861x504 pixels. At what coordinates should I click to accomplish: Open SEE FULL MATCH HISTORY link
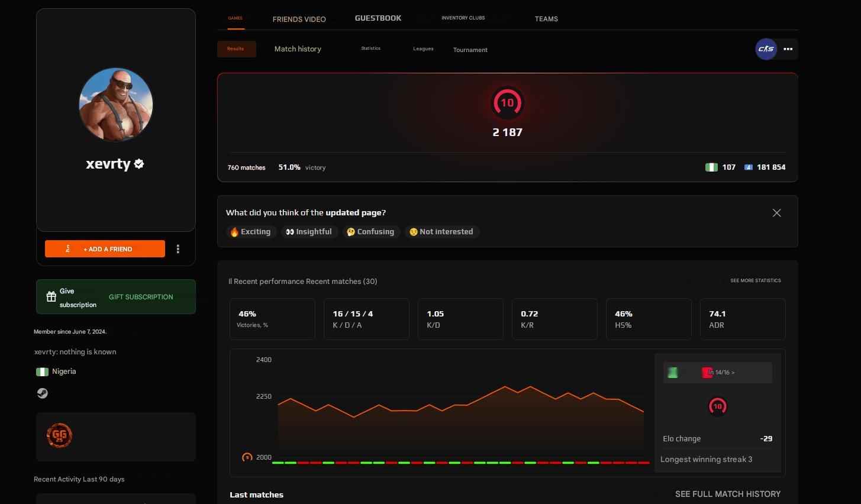coord(727,494)
